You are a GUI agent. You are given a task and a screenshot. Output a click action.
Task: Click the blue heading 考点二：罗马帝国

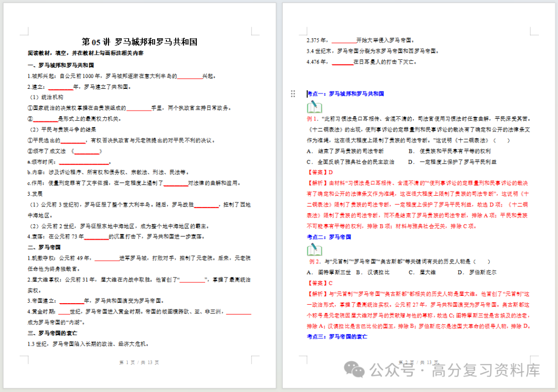(329, 237)
